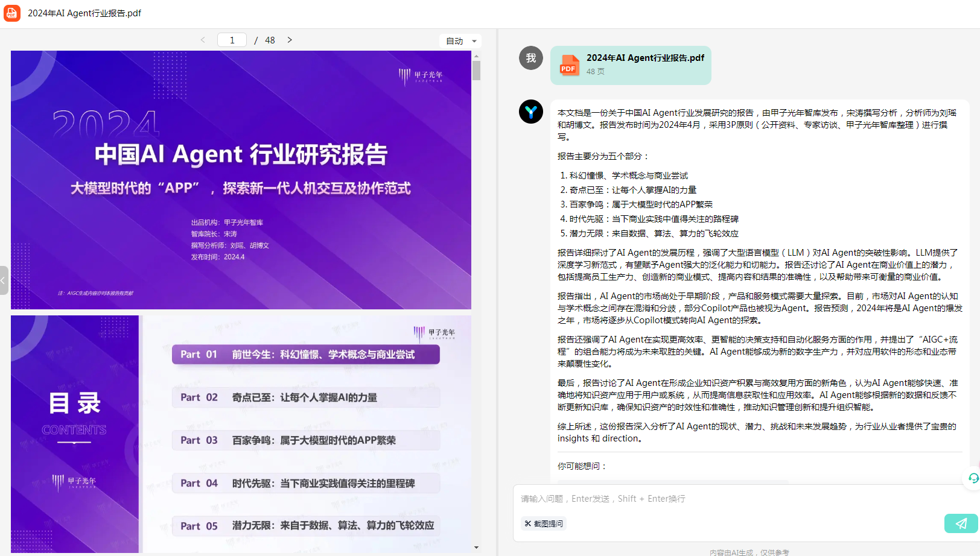Click the 内容由AI生成 disclaimer text
The width and height of the screenshot is (980, 556).
click(x=749, y=552)
